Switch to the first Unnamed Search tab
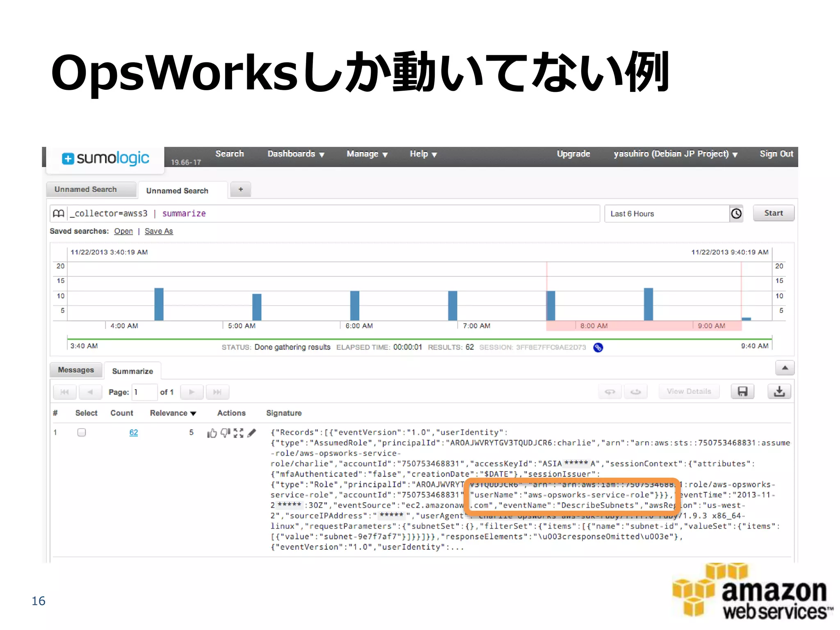Screen dimensions: 840x630 [x=91, y=189]
